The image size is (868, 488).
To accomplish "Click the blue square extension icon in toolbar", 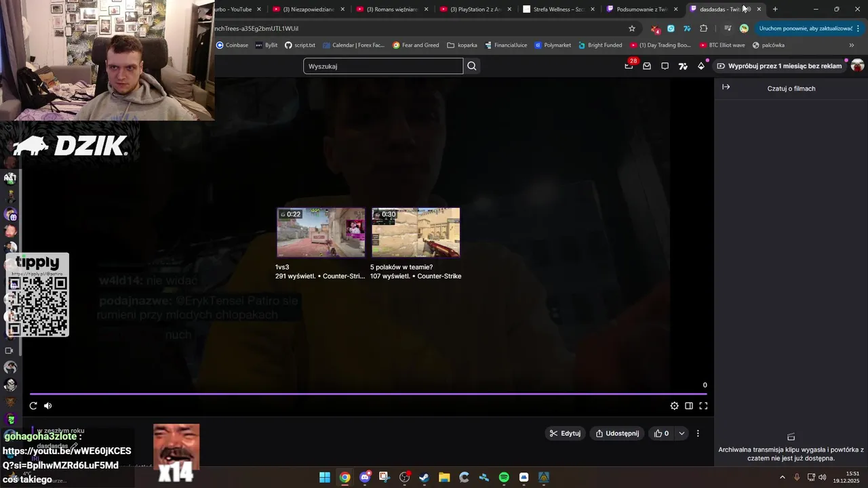I will pos(671,28).
